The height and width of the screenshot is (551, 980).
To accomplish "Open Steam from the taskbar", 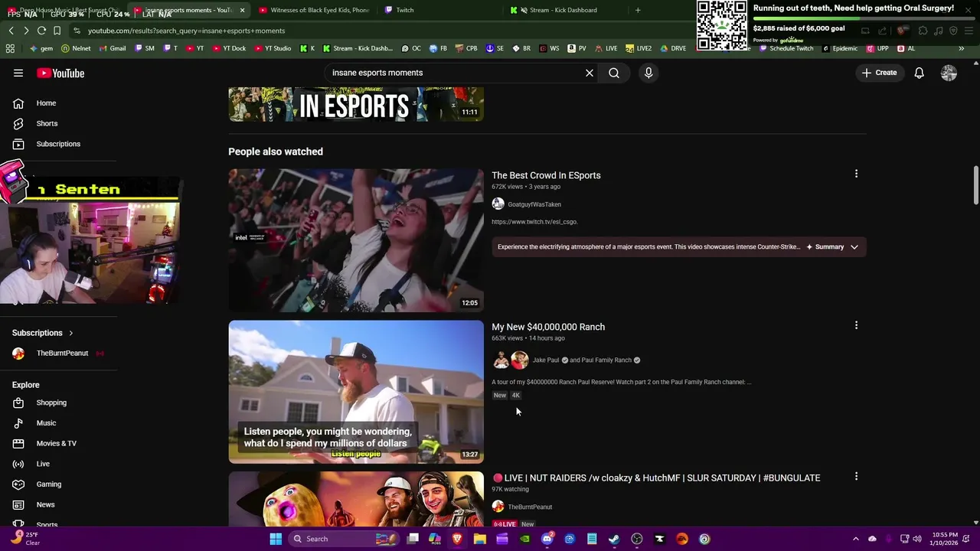I will click(x=614, y=539).
